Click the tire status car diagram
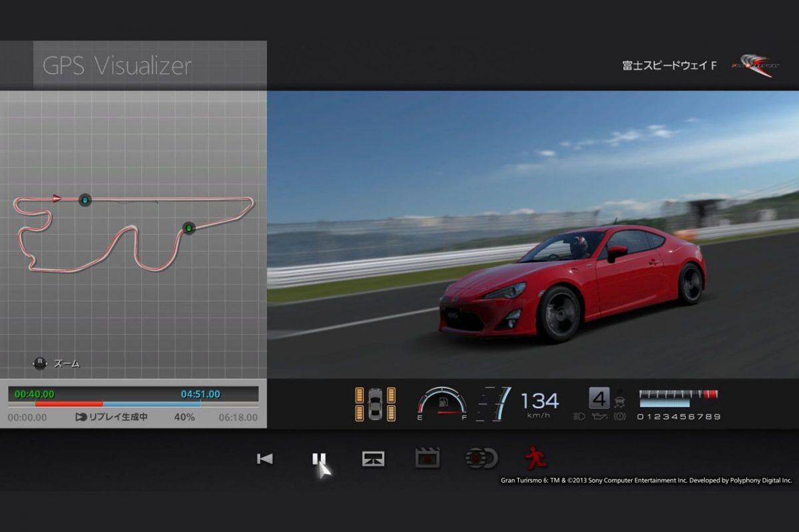 [x=376, y=403]
